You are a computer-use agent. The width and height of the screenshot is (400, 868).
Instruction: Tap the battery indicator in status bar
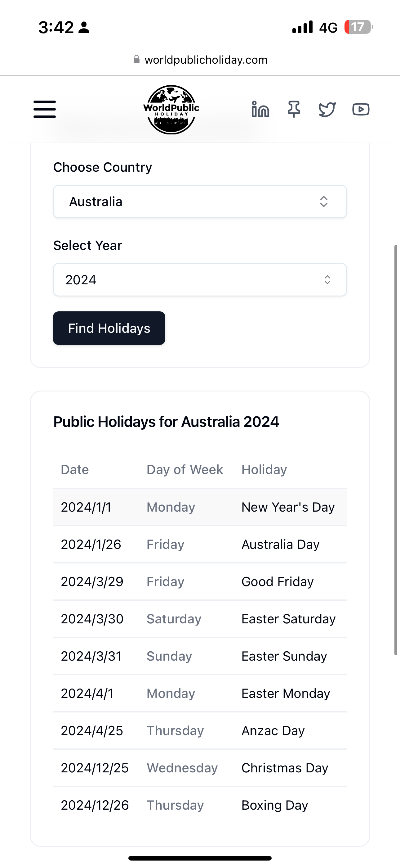click(358, 27)
